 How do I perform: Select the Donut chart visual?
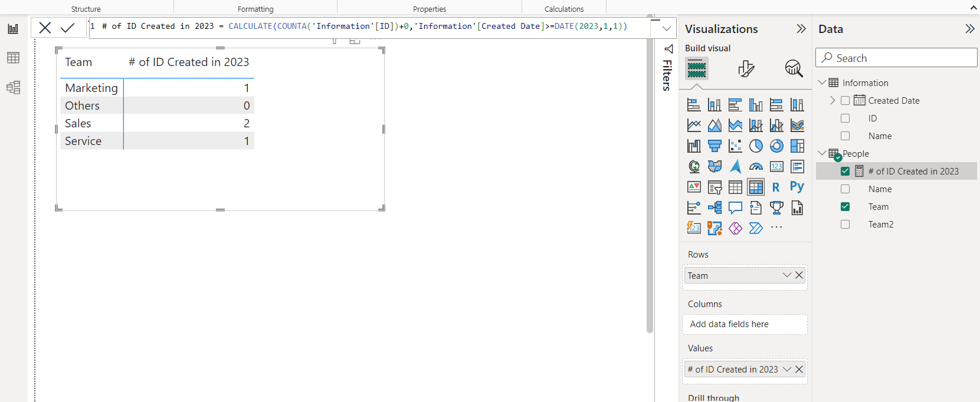[776, 146]
